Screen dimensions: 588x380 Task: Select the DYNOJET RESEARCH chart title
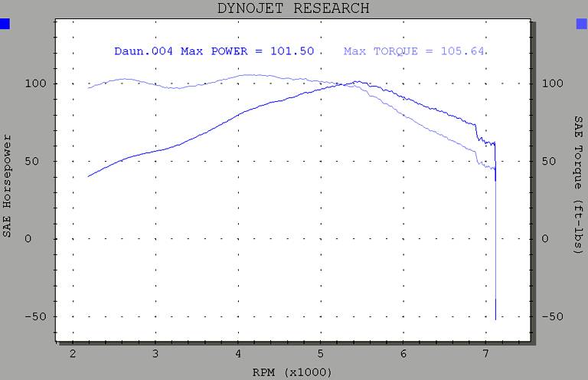coord(294,8)
